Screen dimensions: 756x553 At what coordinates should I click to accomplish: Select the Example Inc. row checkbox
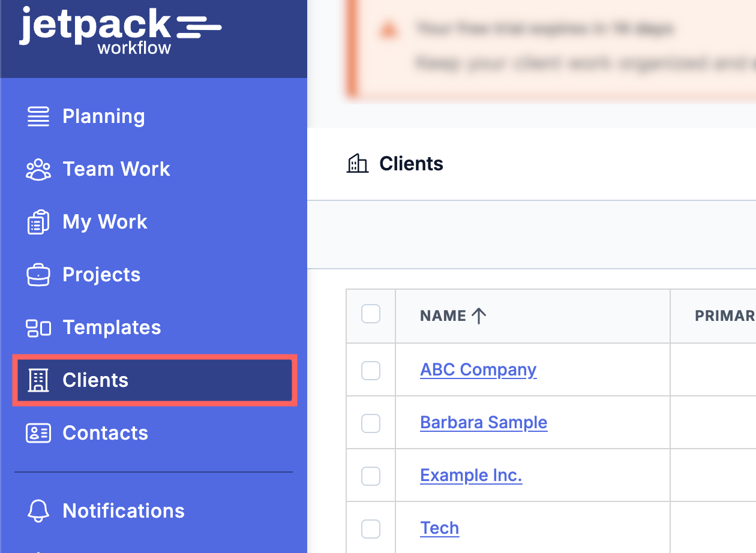[371, 476]
